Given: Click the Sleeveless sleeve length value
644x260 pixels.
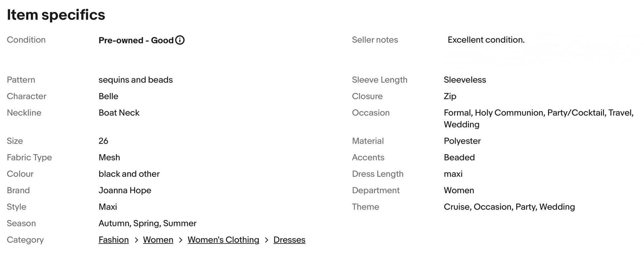Looking at the screenshot, I should point(465,80).
